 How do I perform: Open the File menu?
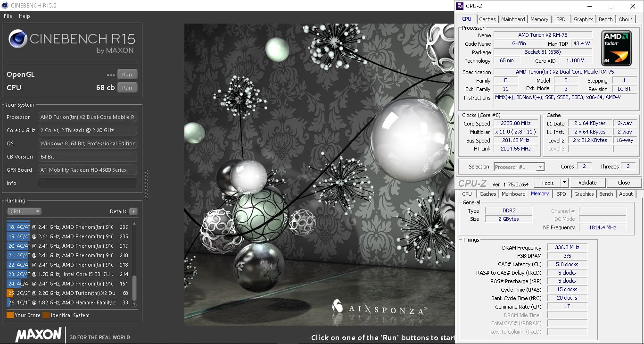click(8, 16)
